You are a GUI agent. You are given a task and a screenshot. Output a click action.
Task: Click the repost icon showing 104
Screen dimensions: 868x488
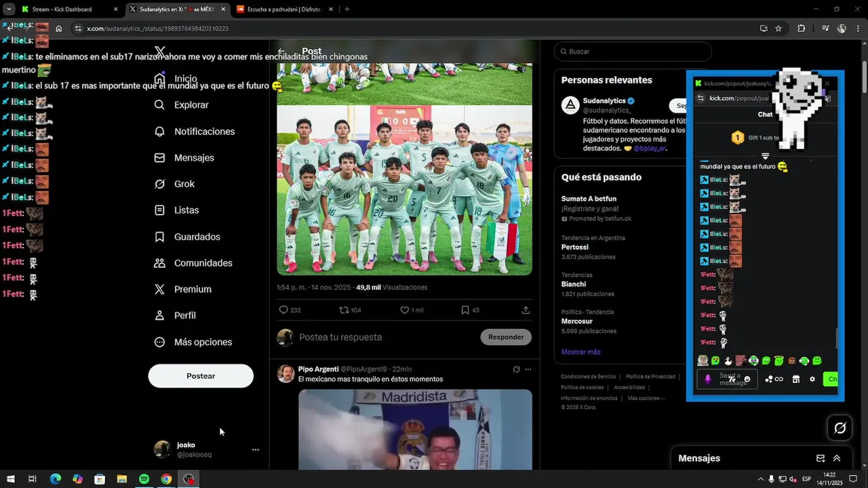coord(344,310)
